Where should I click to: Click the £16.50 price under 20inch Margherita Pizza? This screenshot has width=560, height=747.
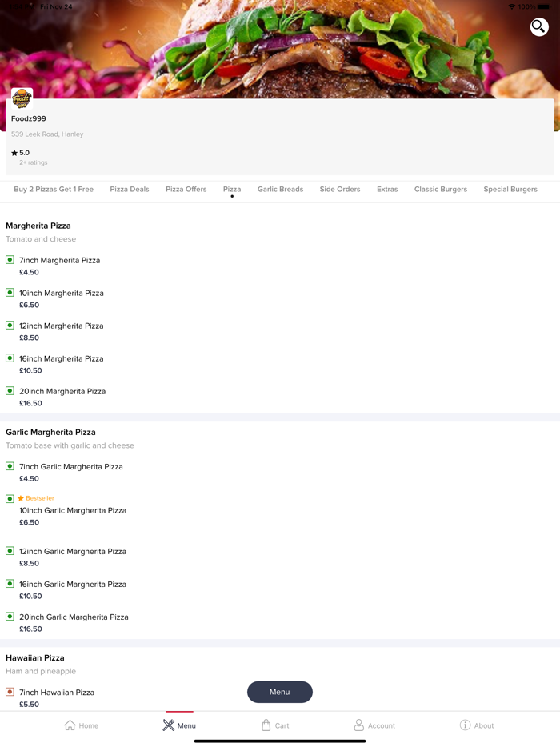(x=30, y=404)
